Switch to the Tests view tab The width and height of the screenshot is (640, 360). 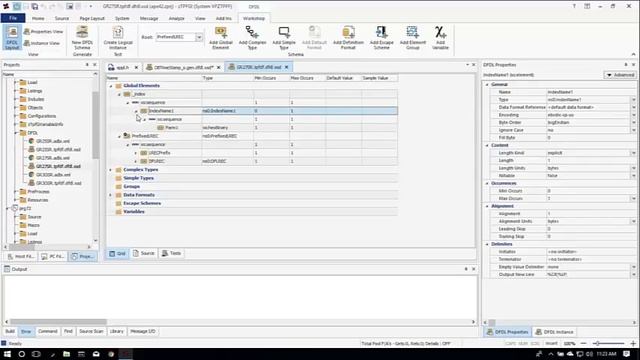pyautogui.click(x=171, y=253)
